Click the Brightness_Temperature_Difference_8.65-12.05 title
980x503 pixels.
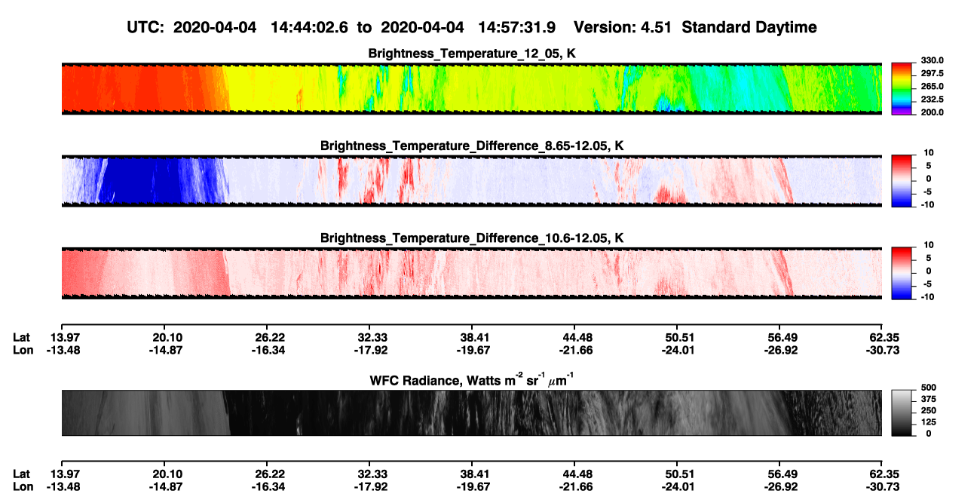click(472, 146)
